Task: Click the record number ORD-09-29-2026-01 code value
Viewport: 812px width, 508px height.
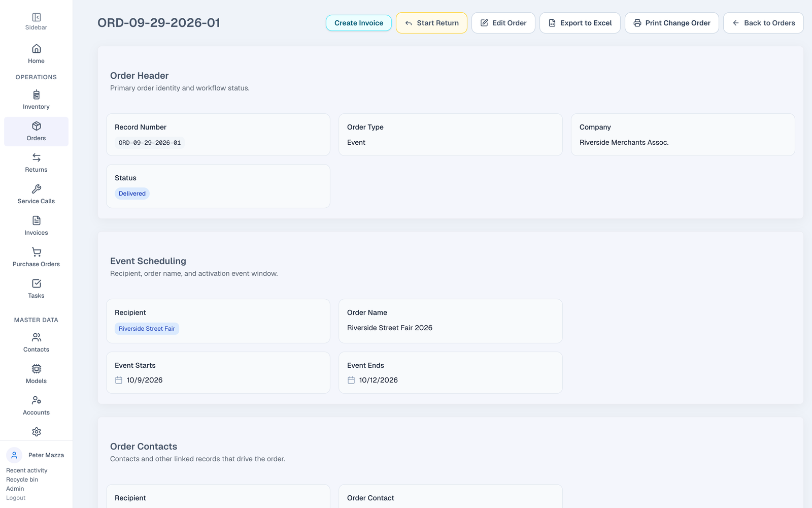Action: (x=150, y=143)
